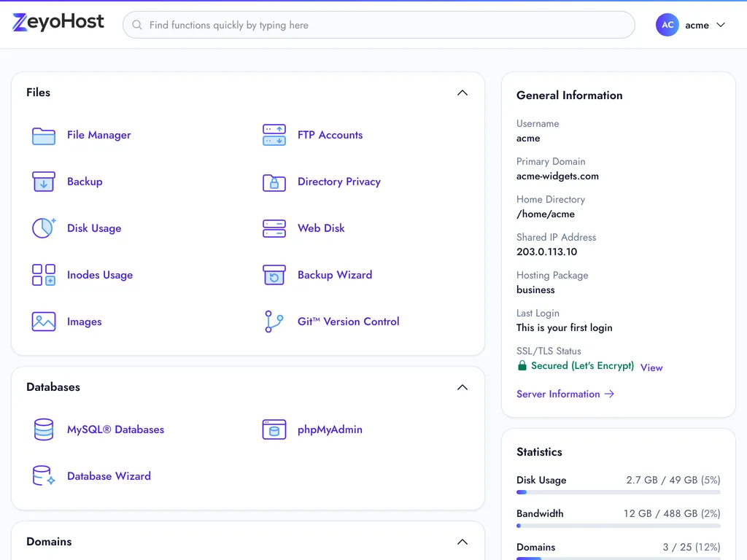Click the AC user avatar

tap(667, 25)
